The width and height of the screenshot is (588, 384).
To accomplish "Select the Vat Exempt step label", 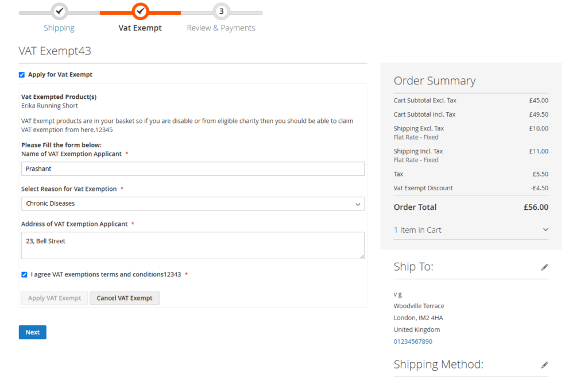I will [140, 28].
